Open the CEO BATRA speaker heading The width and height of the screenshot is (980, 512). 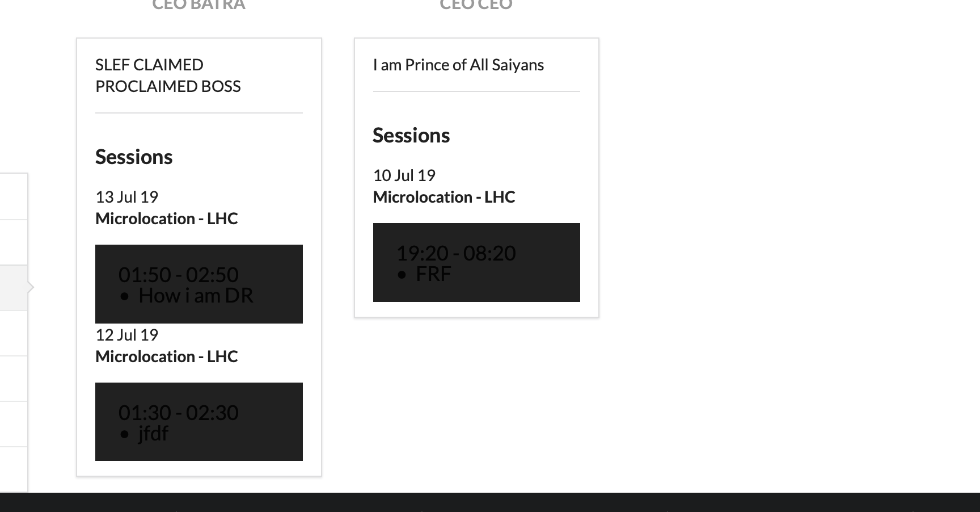197,5
